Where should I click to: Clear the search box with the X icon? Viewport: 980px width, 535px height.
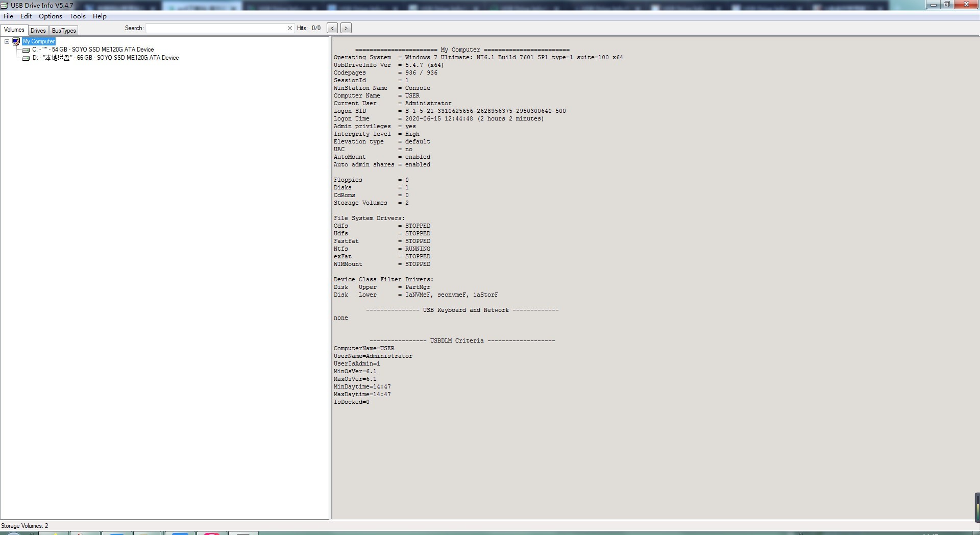[290, 28]
